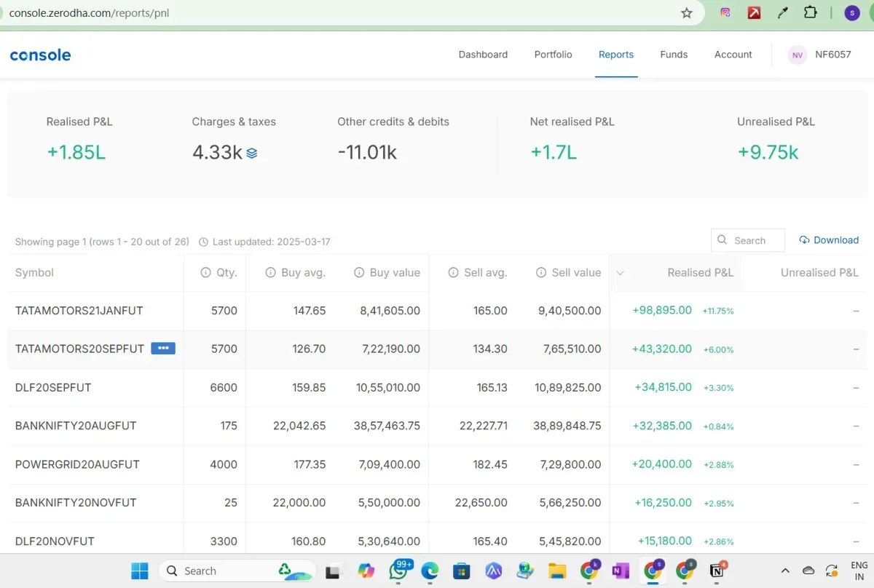Click the info icon beside Buy value
The image size is (874, 588).
coord(359,273)
